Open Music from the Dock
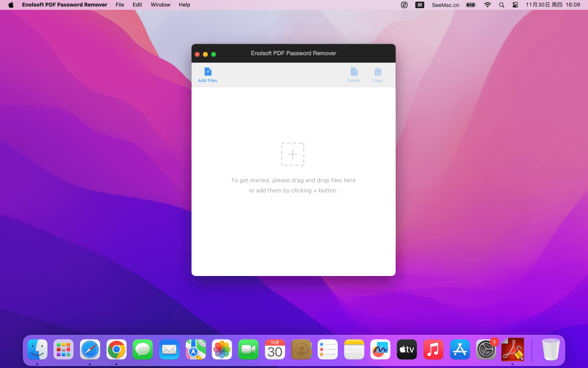588x368 pixels. tap(433, 350)
